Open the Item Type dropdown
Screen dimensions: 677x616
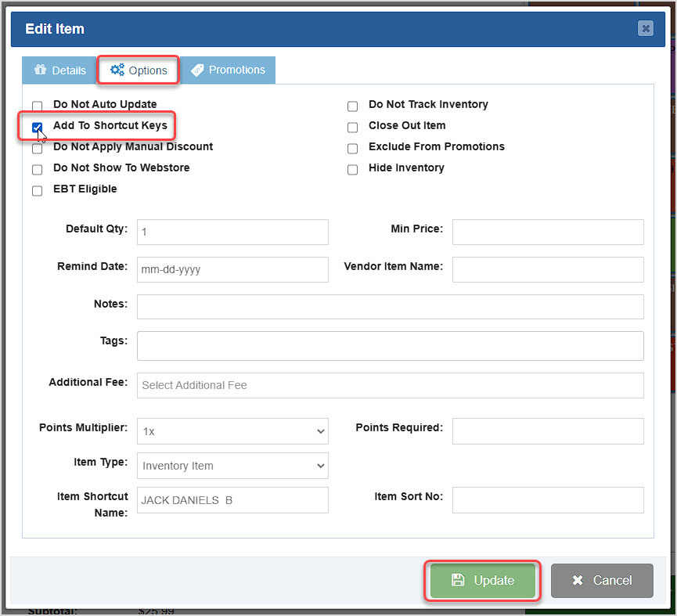point(232,466)
